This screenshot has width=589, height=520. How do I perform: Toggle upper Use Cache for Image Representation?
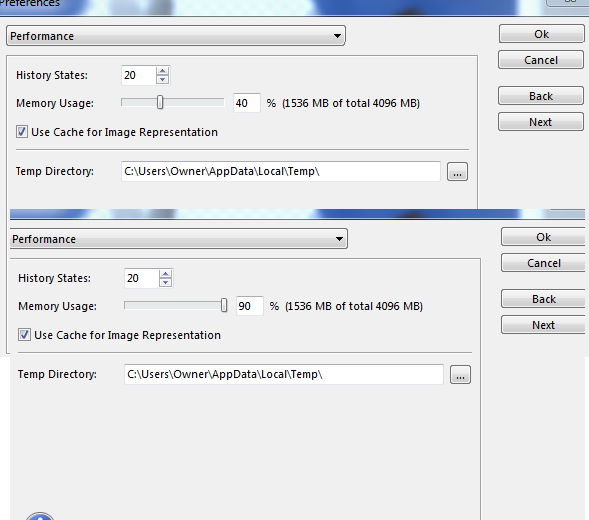(x=22, y=132)
